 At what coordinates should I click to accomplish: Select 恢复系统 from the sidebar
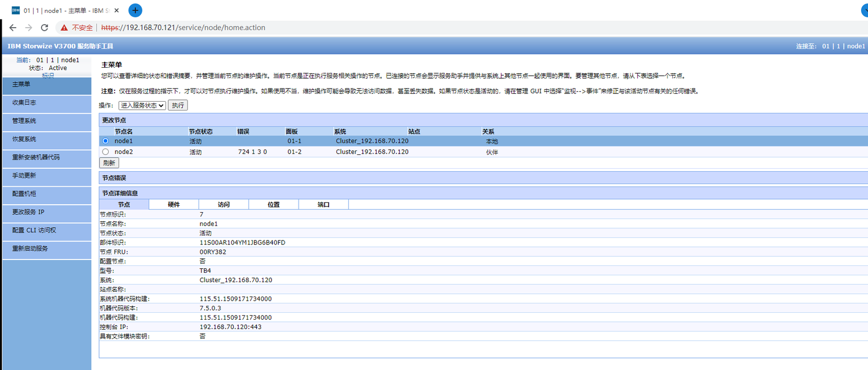coord(46,139)
